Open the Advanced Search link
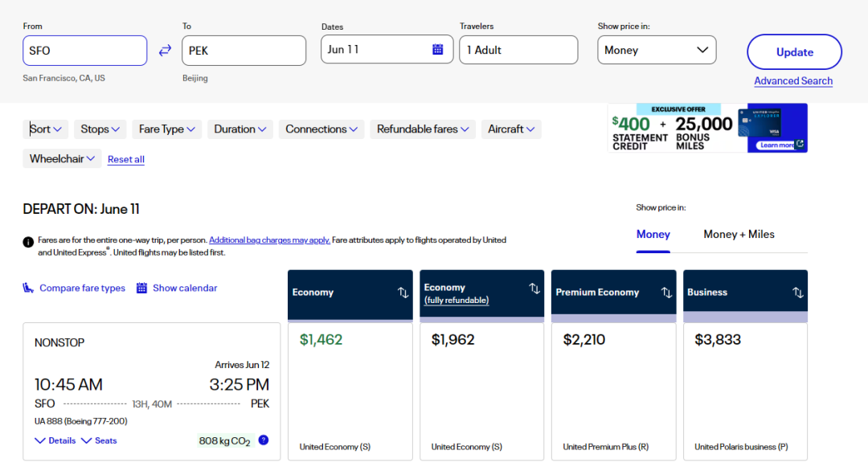Viewport: 868px width, 467px height. [x=793, y=81]
